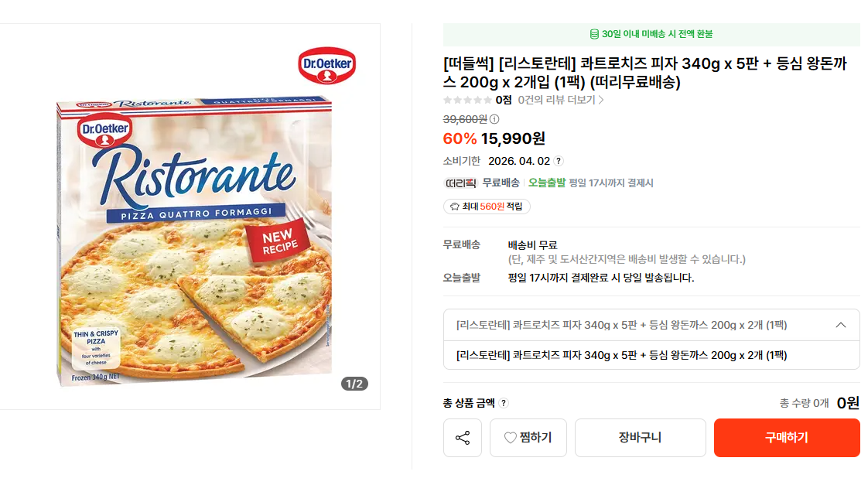The height and width of the screenshot is (485, 868).
Task: Select the 과트로치즈 피자 5판 option item
Action: coord(621,355)
